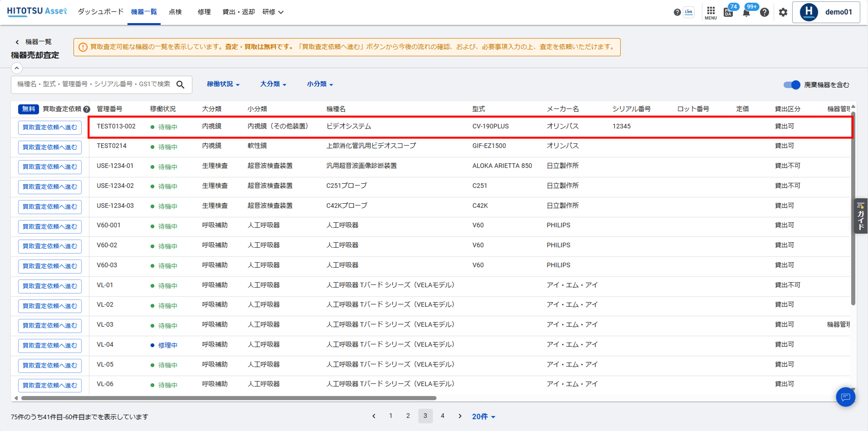
Task: Go to page 2
Action: tap(408, 416)
